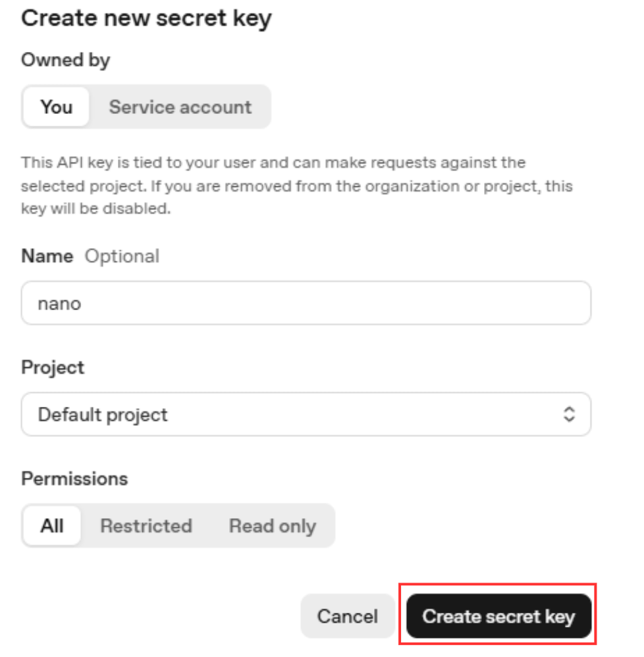Screen dimensions: 644x657
Task: Switch owner to Service account
Action: (180, 107)
